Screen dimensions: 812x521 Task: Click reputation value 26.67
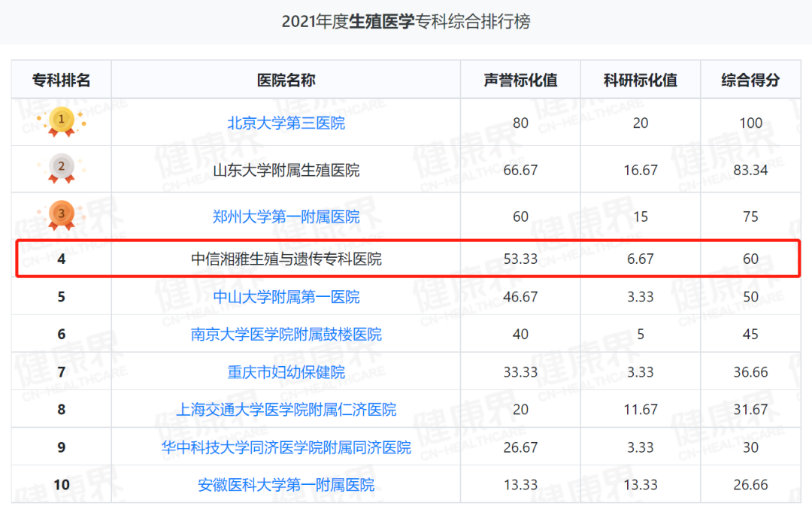pos(520,447)
